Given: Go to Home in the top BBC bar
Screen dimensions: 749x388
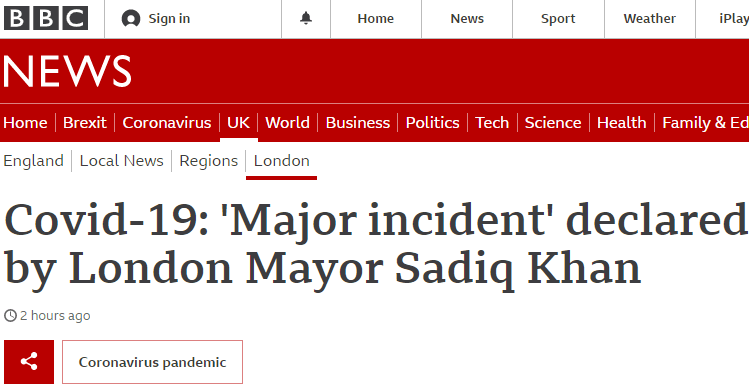Looking at the screenshot, I should tap(375, 19).
